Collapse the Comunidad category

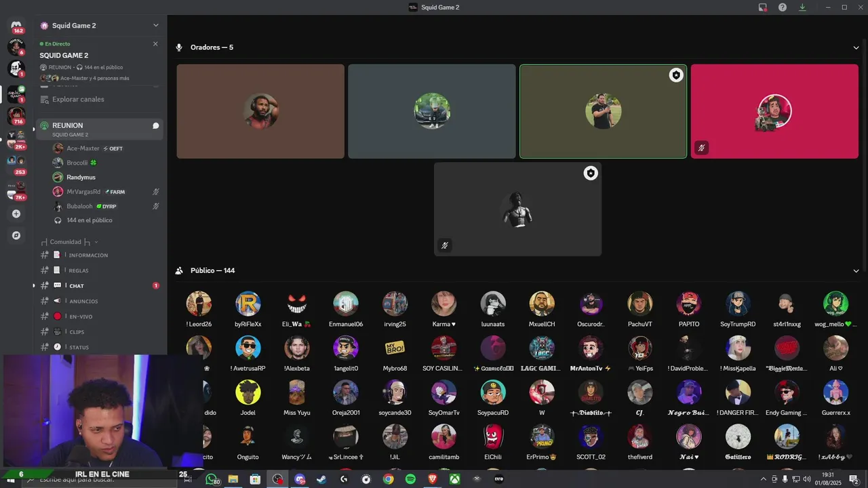69,242
